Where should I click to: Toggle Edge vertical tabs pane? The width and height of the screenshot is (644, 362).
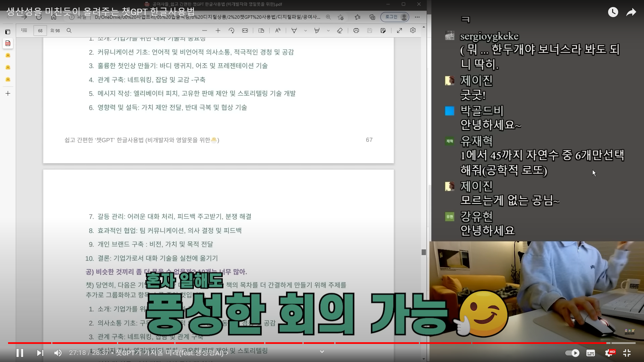(x=8, y=32)
